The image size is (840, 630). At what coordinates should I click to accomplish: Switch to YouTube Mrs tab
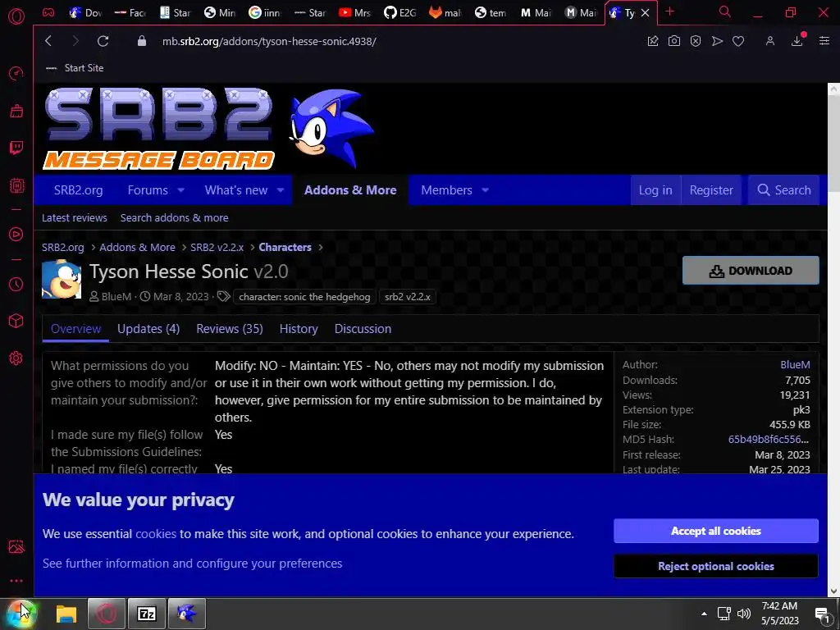pos(354,12)
